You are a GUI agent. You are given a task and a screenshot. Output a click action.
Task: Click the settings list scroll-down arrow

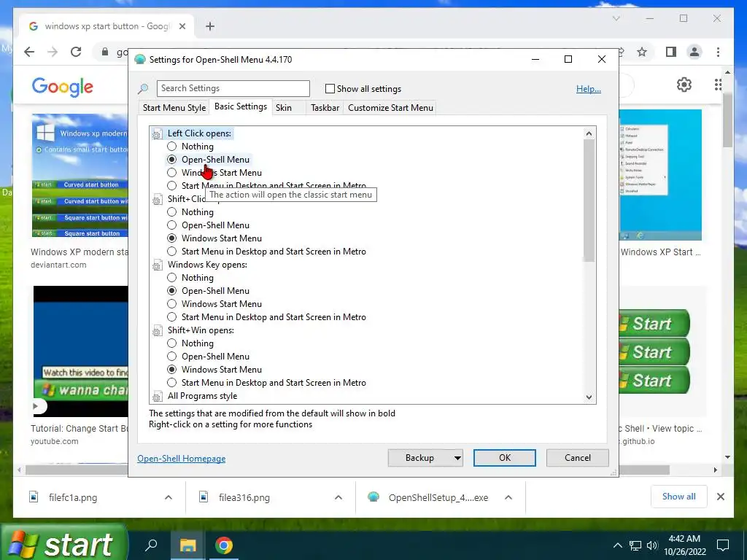coord(589,397)
